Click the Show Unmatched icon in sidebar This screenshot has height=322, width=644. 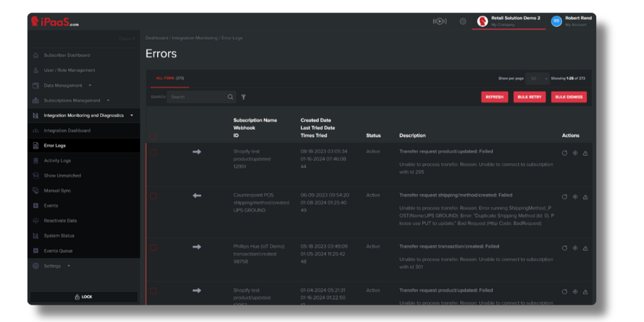click(x=35, y=175)
